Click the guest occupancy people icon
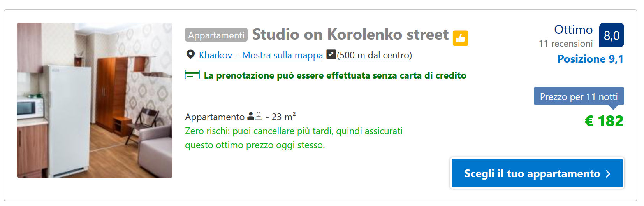Viewport: 644px width, 206px height. (x=255, y=116)
